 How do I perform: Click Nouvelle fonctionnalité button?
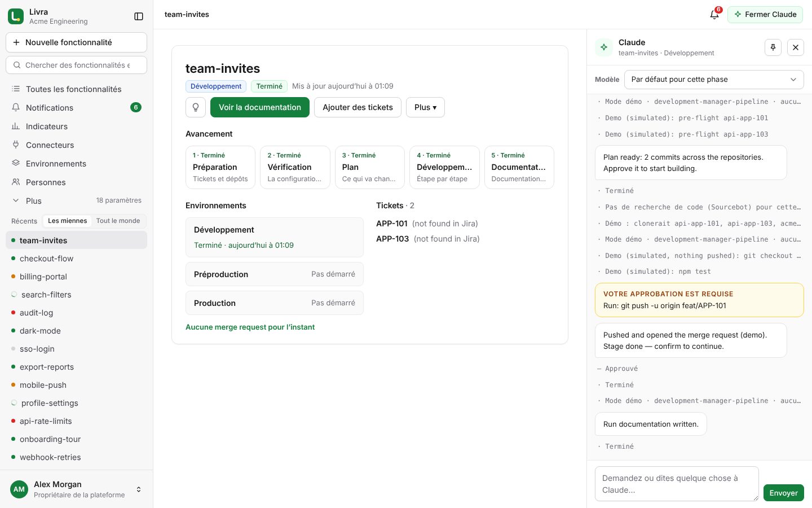pos(76,42)
